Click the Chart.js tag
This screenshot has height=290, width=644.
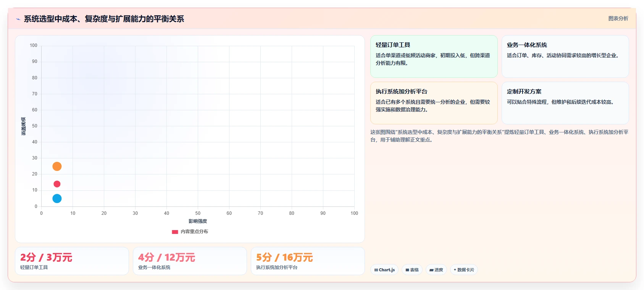384,270
